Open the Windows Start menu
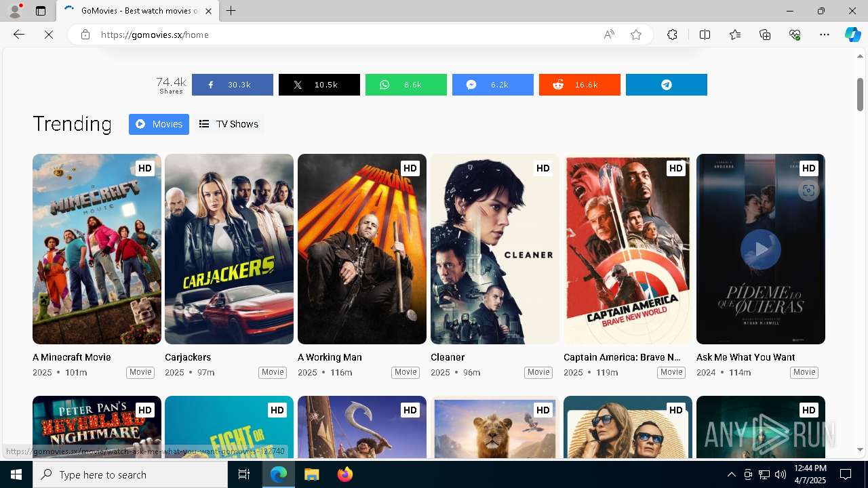The width and height of the screenshot is (868, 488). point(16,474)
